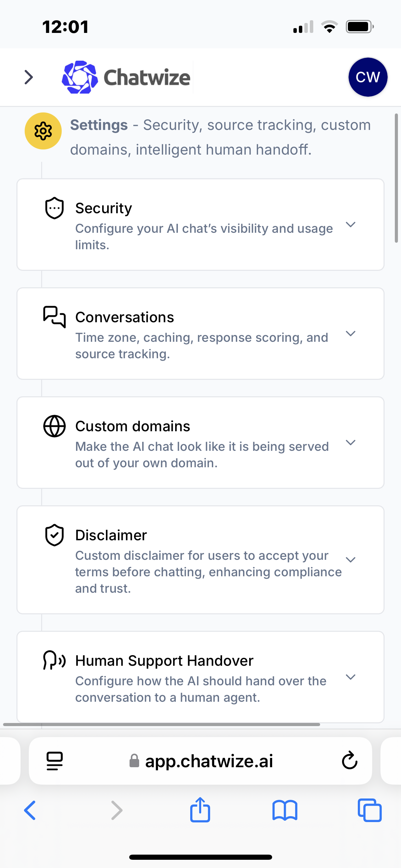Expand the Human Support Handover chevron
Image resolution: width=401 pixels, height=868 pixels.
point(351,677)
